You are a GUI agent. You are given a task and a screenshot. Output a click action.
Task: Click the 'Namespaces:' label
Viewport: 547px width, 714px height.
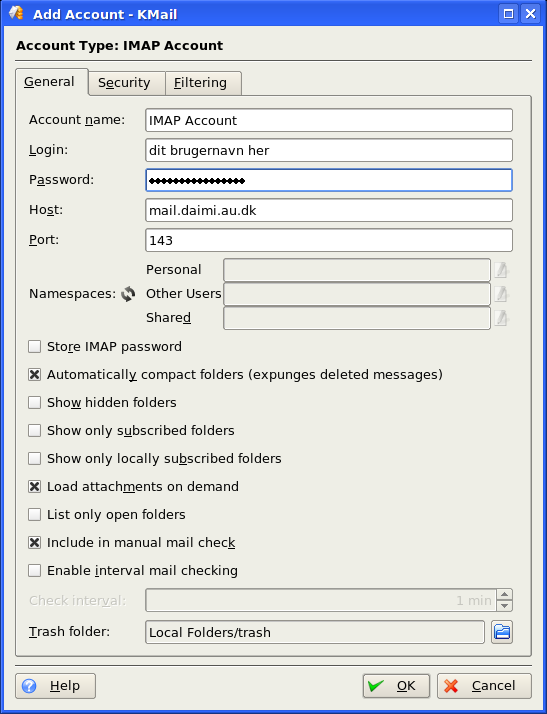(x=72, y=294)
